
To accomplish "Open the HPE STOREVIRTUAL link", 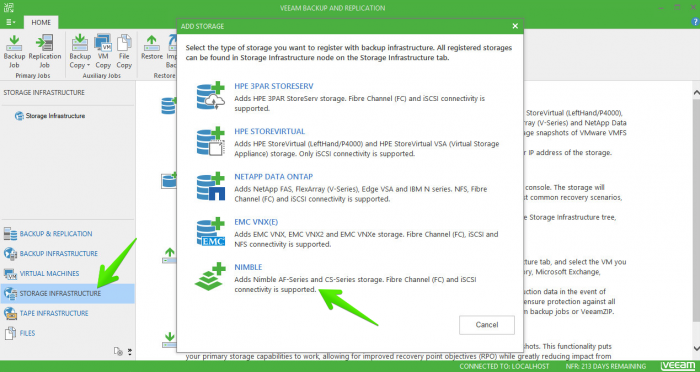I will (x=270, y=131).
